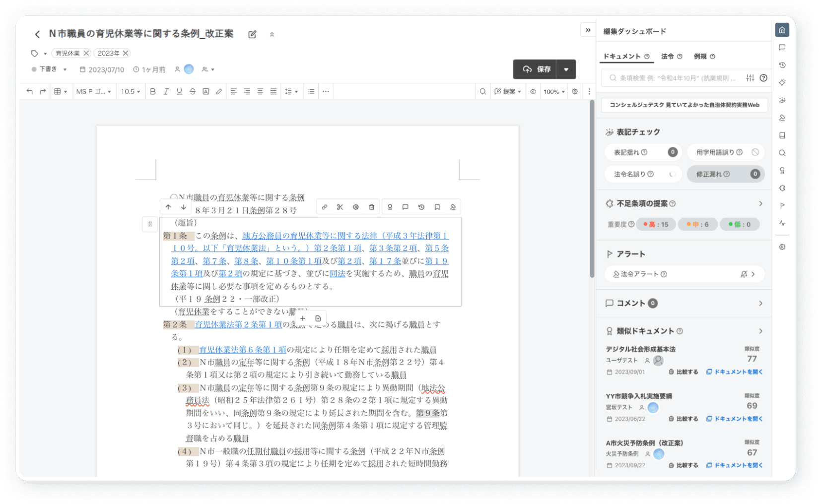The image size is (819, 504).
Task: Click the Bold formatting icon
Action: click(x=153, y=91)
